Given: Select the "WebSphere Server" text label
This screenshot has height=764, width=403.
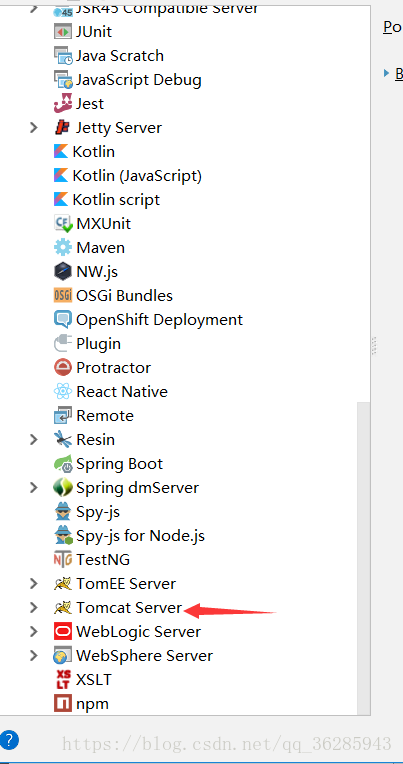Looking at the screenshot, I should click(x=144, y=656).
